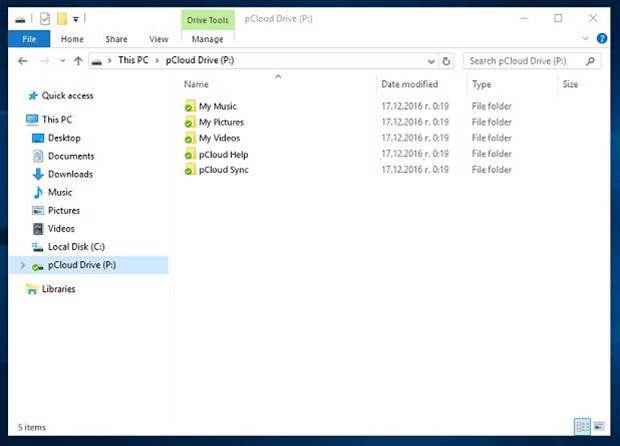The width and height of the screenshot is (620, 446).
Task: Switch to the Details view layout
Action: click(582, 427)
